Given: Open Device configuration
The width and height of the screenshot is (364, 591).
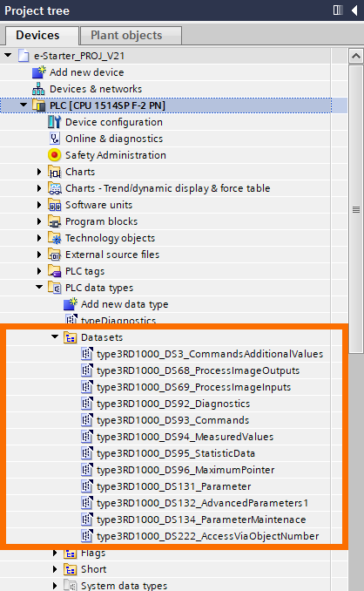Looking at the screenshot, I should coord(114,122).
